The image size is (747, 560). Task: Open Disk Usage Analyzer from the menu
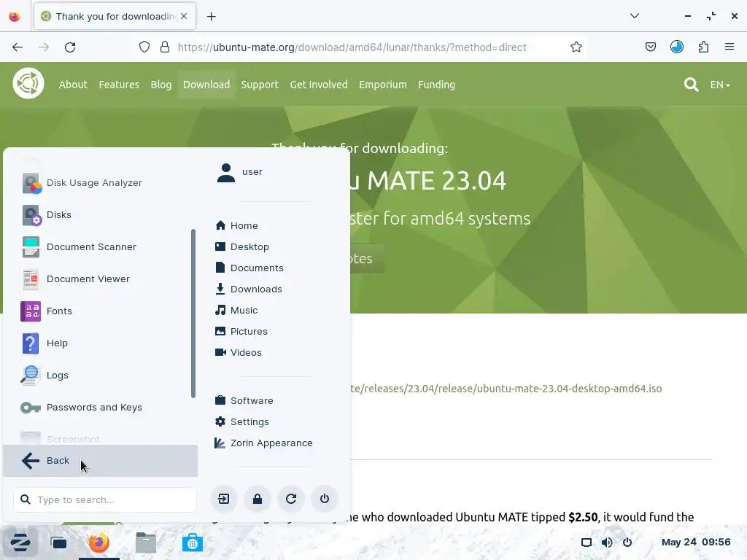pyautogui.click(x=100, y=183)
